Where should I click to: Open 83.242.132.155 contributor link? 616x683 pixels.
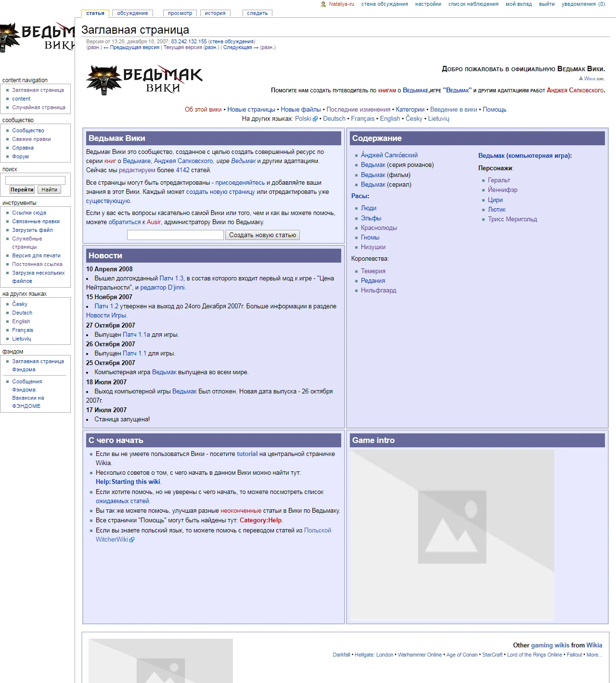pos(189,42)
